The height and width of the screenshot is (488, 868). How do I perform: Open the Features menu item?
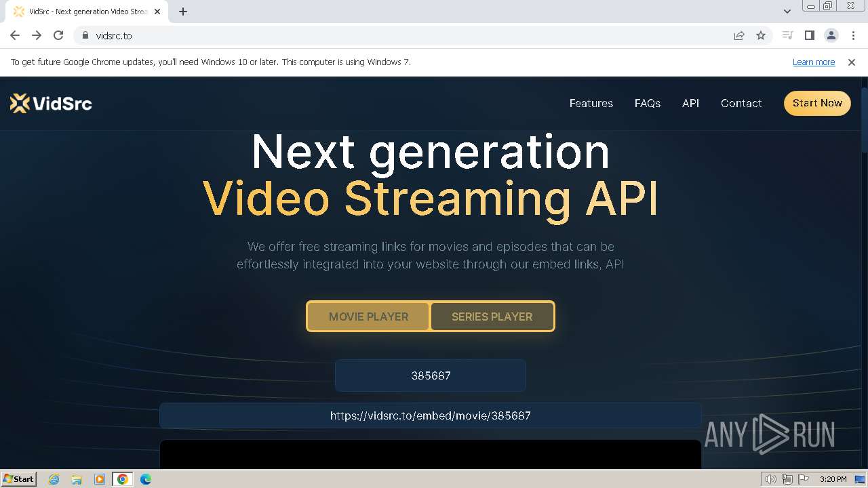[591, 103]
